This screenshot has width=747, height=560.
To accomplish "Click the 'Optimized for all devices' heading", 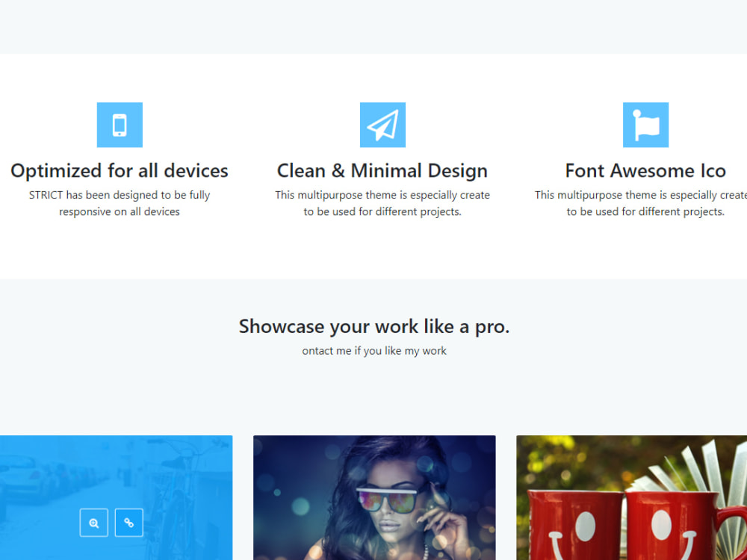I will click(120, 170).
